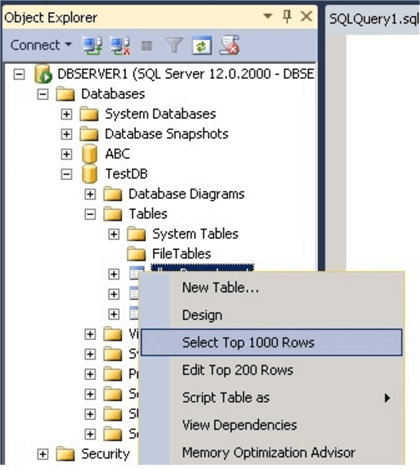Viewport: 420px width, 470px height.
Task: Collapse the TestDB database node
Action: point(66,174)
